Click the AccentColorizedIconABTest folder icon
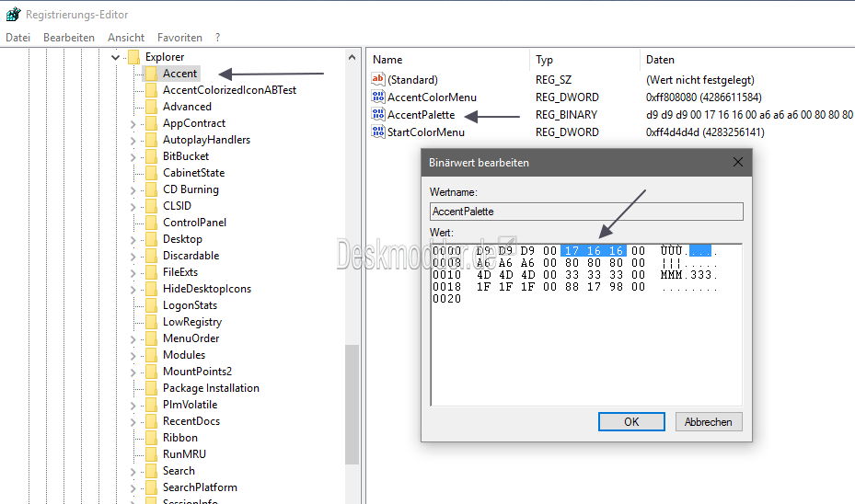 pos(152,90)
